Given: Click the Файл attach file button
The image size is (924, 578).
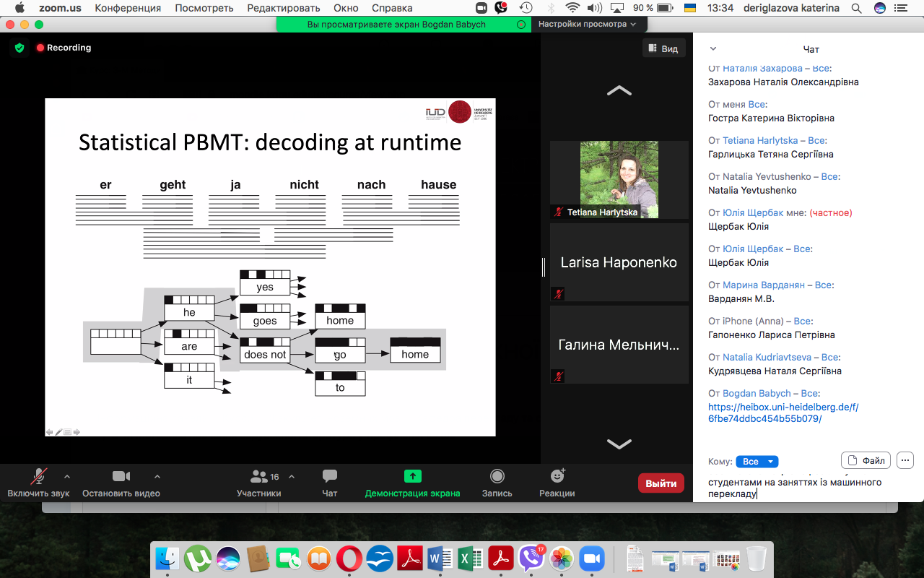Looking at the screenshot, I should tap(866, 460).
